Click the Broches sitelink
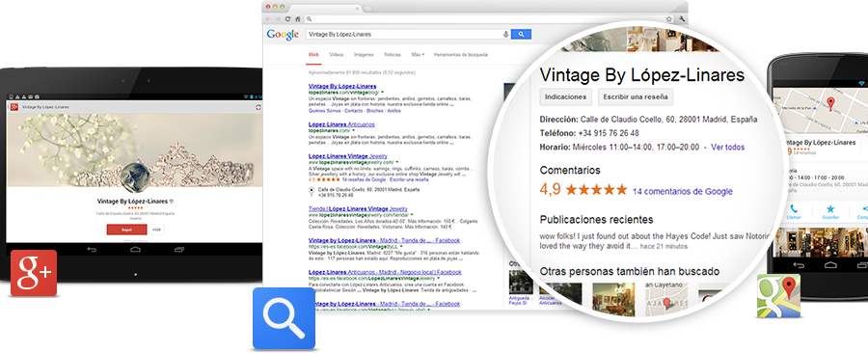Viewport: 868px width, 353px height. [x=375, y=111]
